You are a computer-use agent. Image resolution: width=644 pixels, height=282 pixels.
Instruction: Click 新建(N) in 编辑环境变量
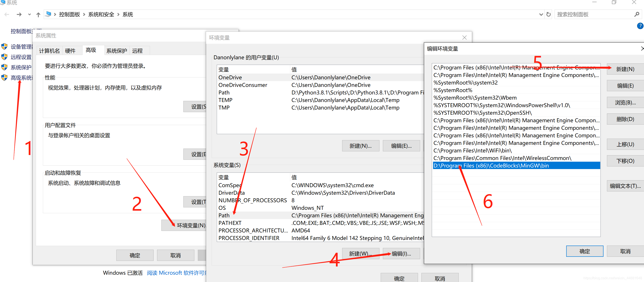(625, 69)
